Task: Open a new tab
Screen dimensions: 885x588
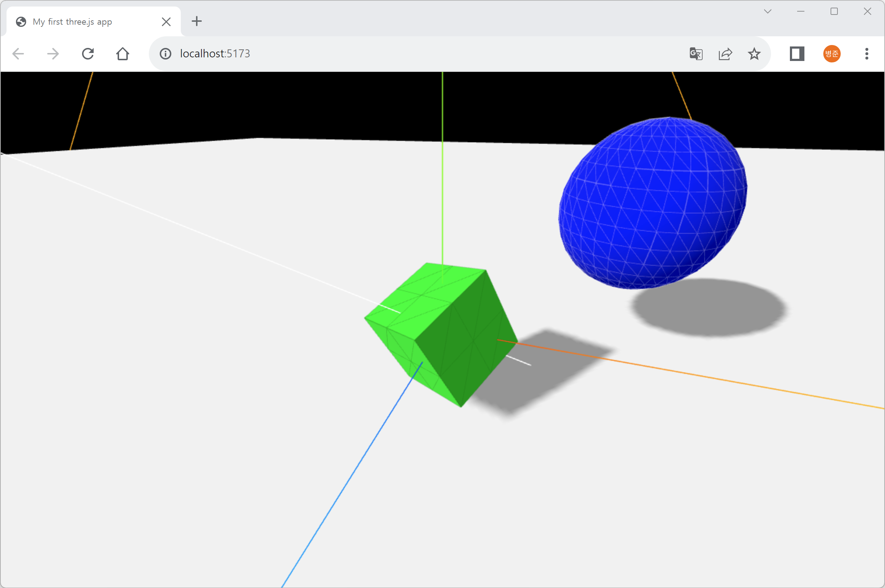Action: (196, 21)
